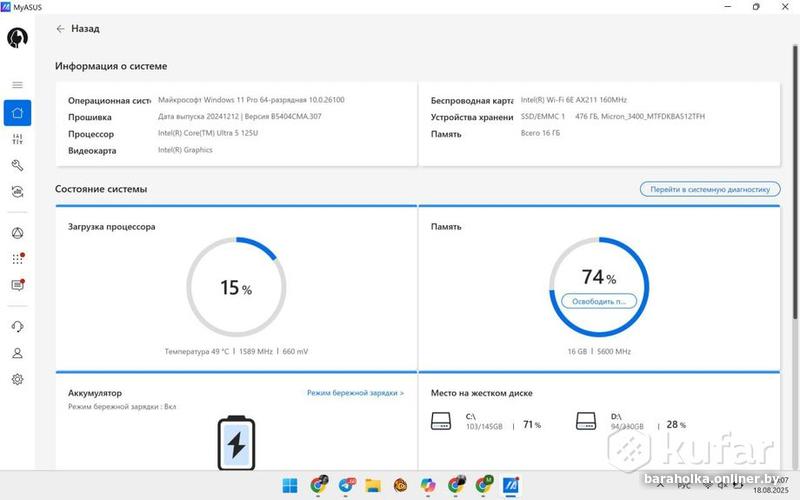Open the orange swirl app in taskbar
The image size is (800, 500).
pos(401,485)
